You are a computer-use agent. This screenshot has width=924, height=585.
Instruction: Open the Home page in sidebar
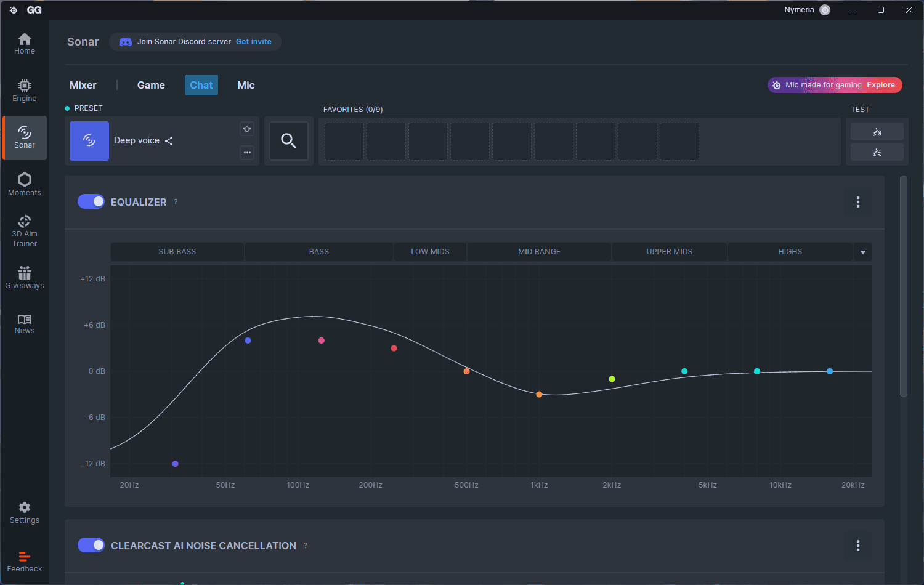point(25,44)
